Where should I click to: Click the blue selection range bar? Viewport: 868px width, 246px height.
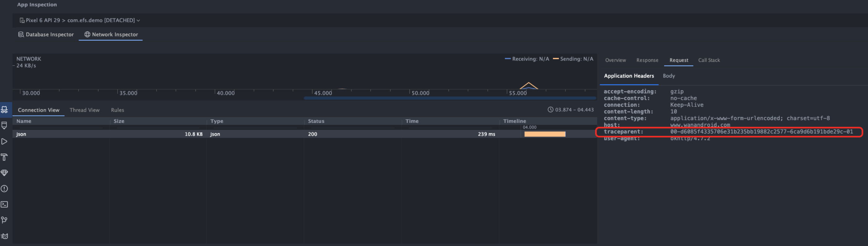click(450, 98)
